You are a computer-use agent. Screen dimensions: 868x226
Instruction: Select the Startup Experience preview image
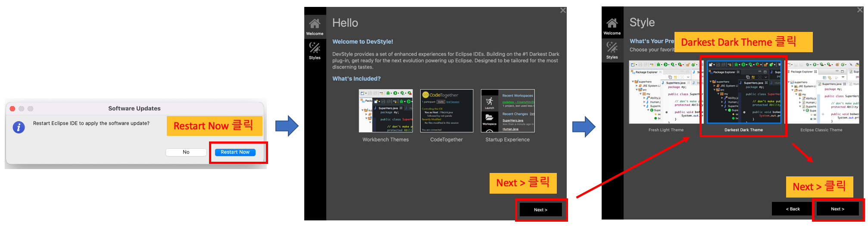pos(508,111)
